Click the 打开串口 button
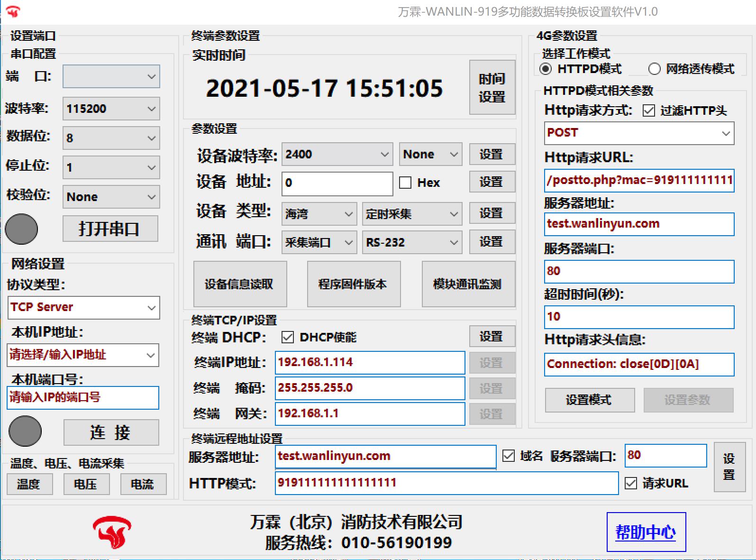This screenshot has width=756, height=560. [x=110, y=229]
